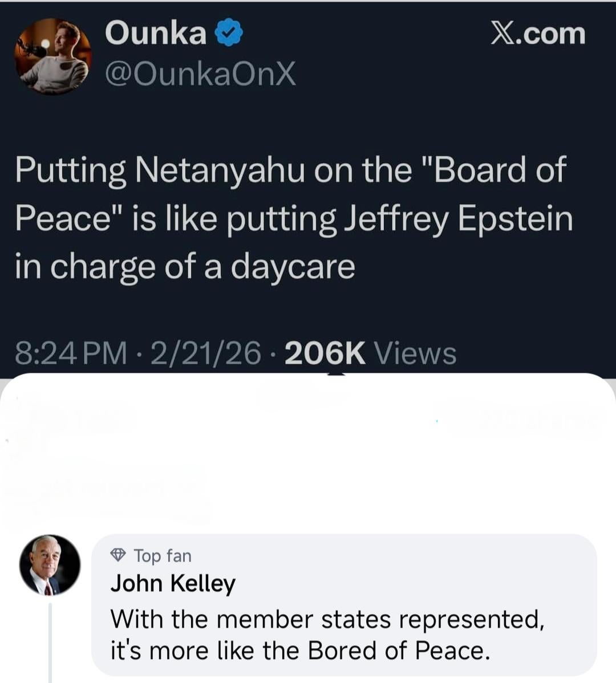Click the Ounka display name
The height and width of the screenshot is (683, 616).
(x=156, y=32)
